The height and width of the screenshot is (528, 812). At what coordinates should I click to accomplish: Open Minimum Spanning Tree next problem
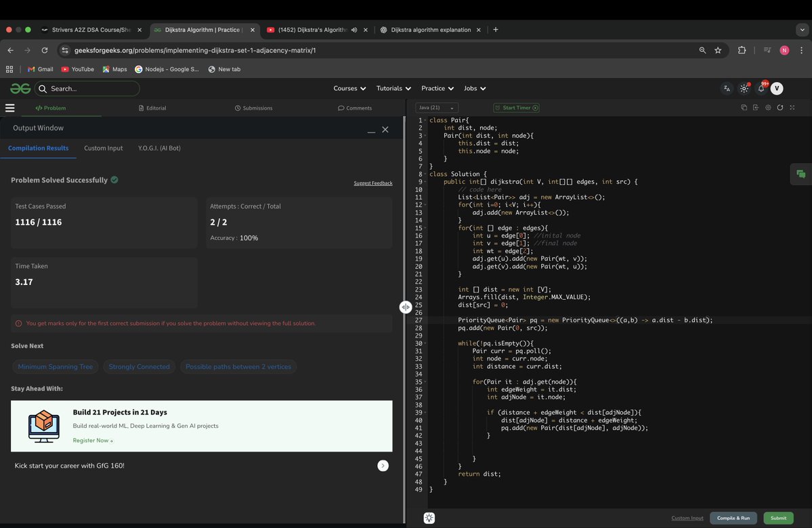coord(56,366)
